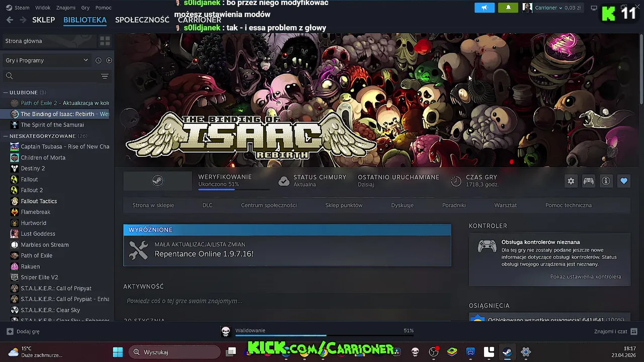Viewport: 644px width, 362px height.
Task: Open the Strona w sklepie link
Action: (153, 205)
